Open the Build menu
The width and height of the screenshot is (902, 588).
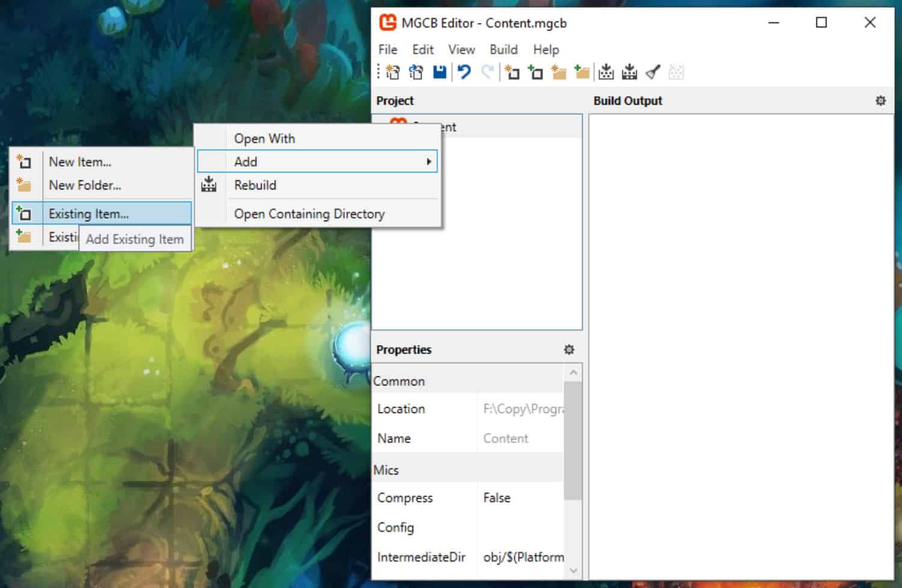click(503, 49)
